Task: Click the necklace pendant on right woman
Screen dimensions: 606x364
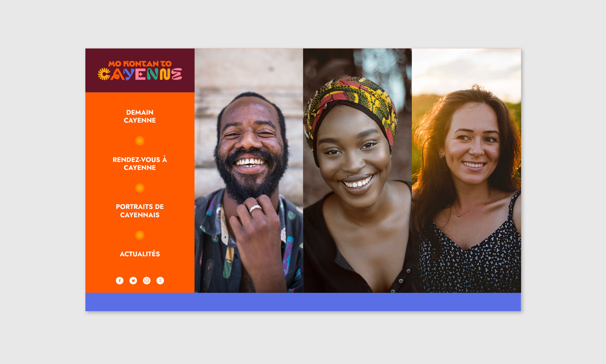Action: 458,215
